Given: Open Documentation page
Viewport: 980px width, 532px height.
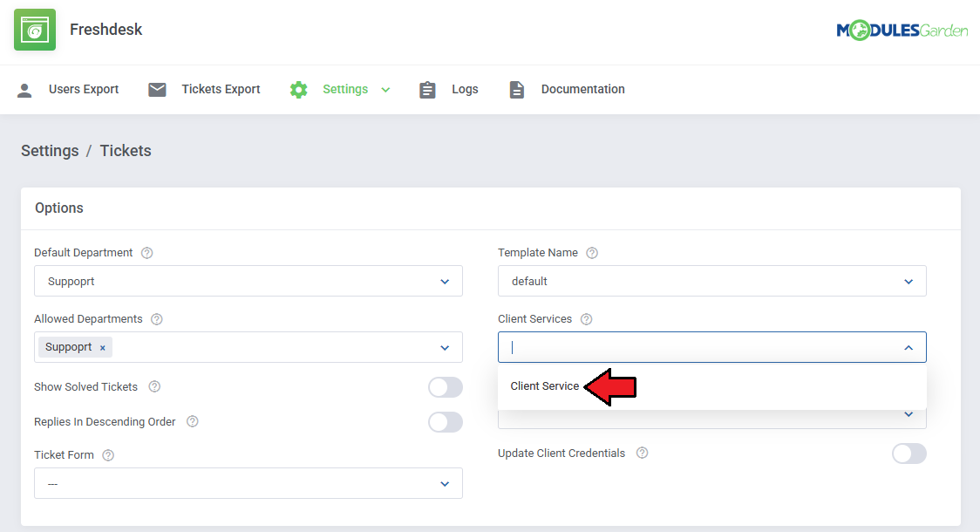Looking at the screenshot, I should [x=567, y=90].
